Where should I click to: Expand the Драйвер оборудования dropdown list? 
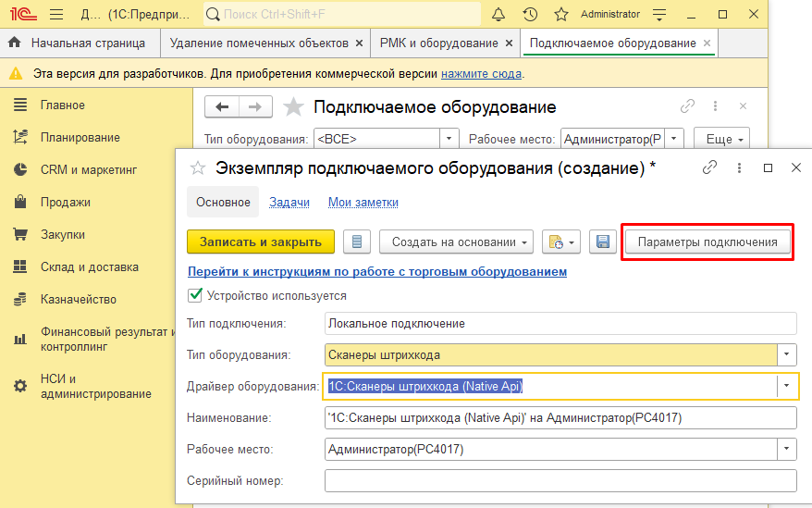786,386
